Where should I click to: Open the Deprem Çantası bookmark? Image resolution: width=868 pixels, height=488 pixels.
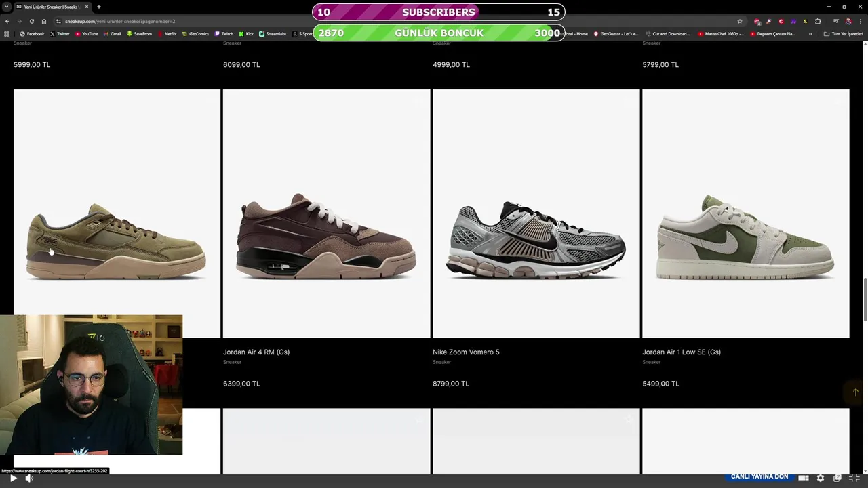tap(773, 33)
